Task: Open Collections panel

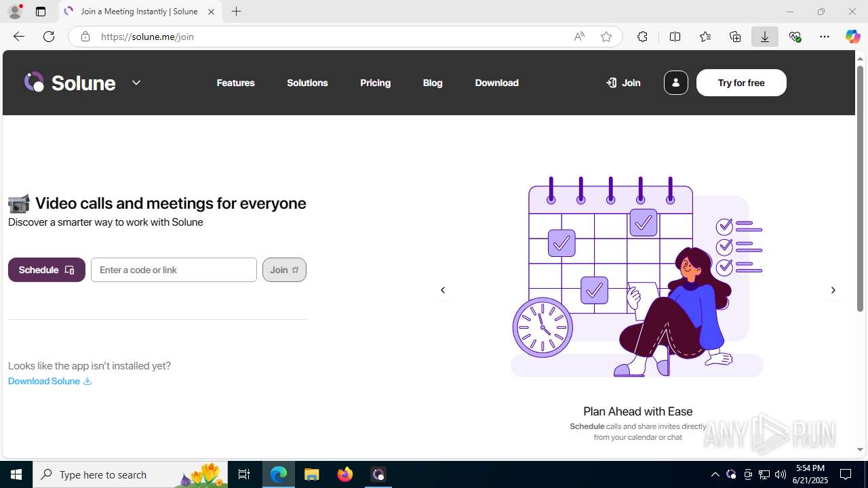Action: pyautogui.click(x=735, y=37)
